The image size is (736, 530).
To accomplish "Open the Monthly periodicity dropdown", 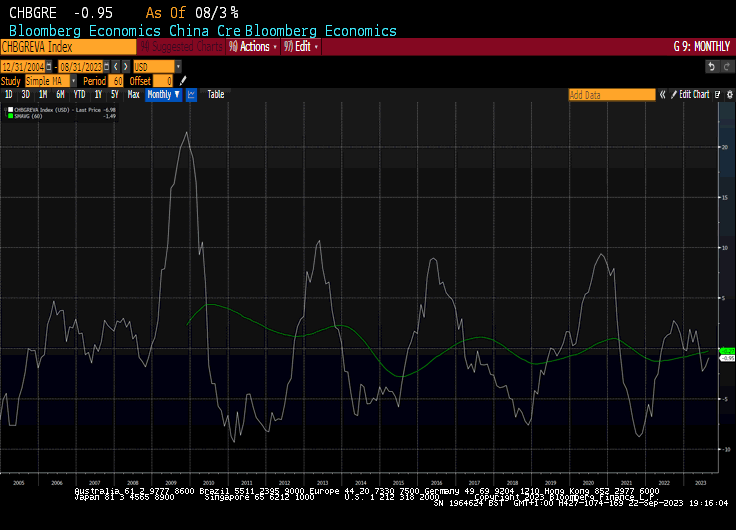I will point(163,94).
